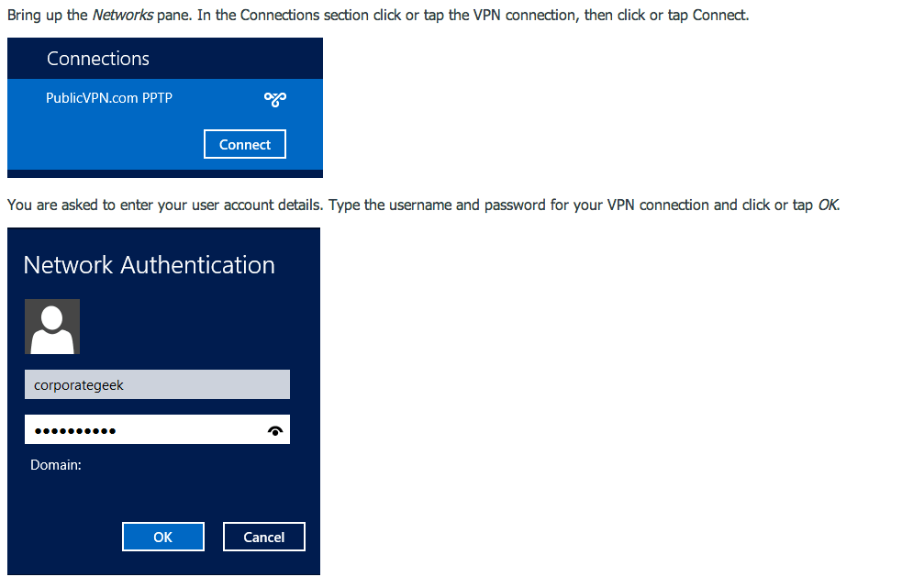Click OK to submit VPN credentials
Screen dimensions: 902x588
coord(162,537)
